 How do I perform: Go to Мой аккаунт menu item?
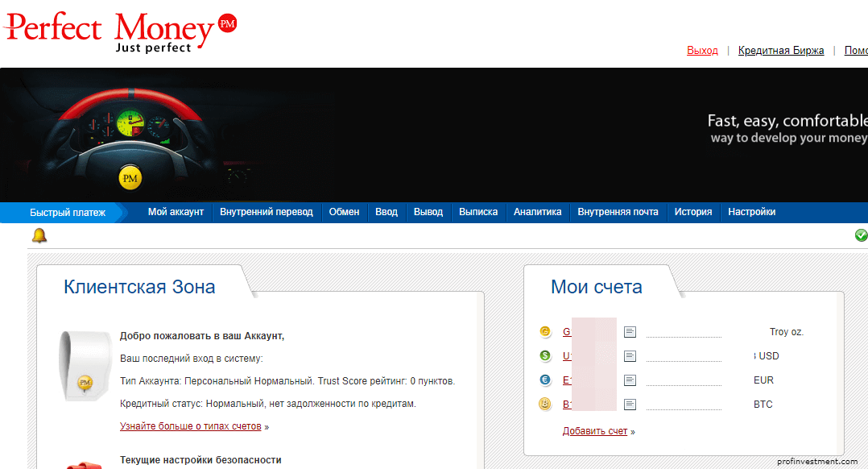click(x=176, y=212)
